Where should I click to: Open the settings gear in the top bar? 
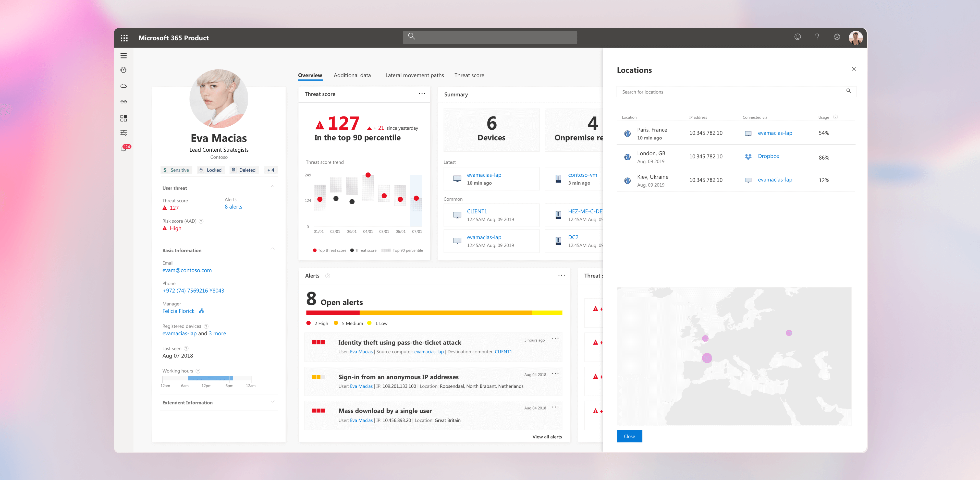point(837,37)
